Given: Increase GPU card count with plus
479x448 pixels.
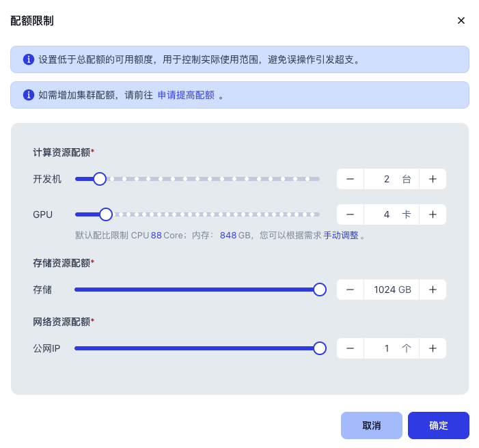Looking at the screenshot, I should [433, 214].
